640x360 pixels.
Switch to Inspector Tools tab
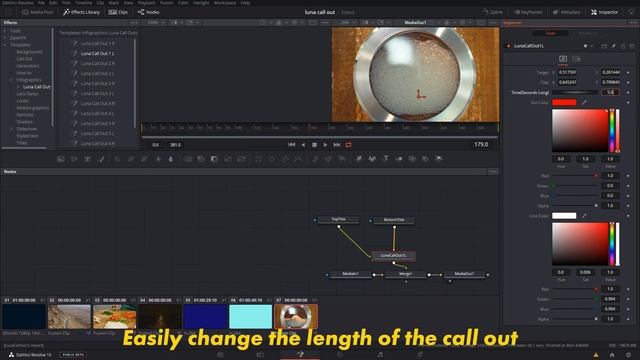(551, 33)
